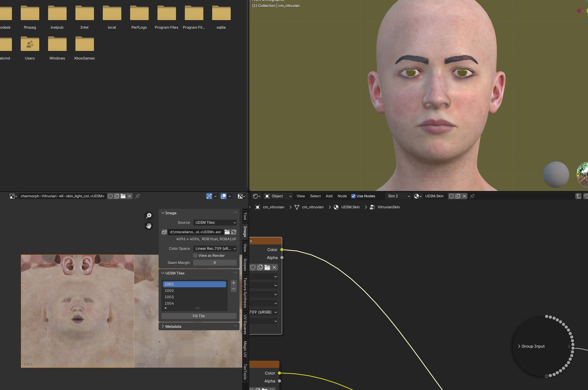
Task: Open overlay options dropdown arrow
Action: click(230, 196)
